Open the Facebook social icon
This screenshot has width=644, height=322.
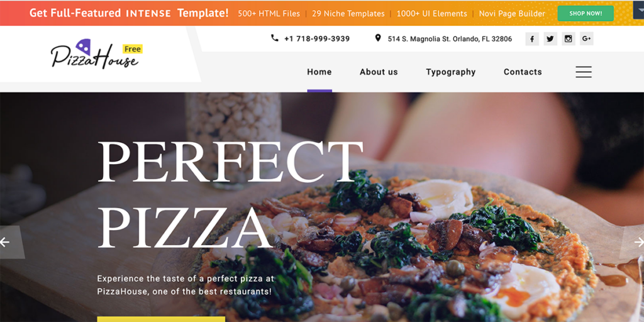click(x=532, y=38)
